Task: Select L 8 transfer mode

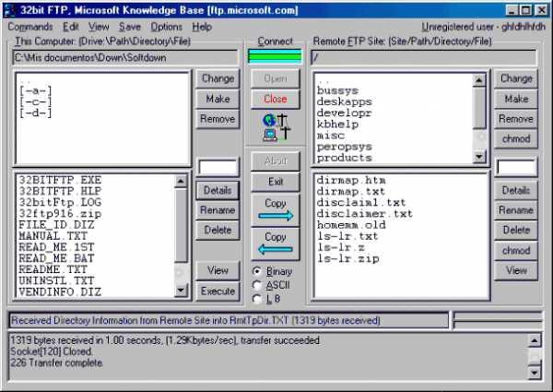Action: click(x=266, y=299)
